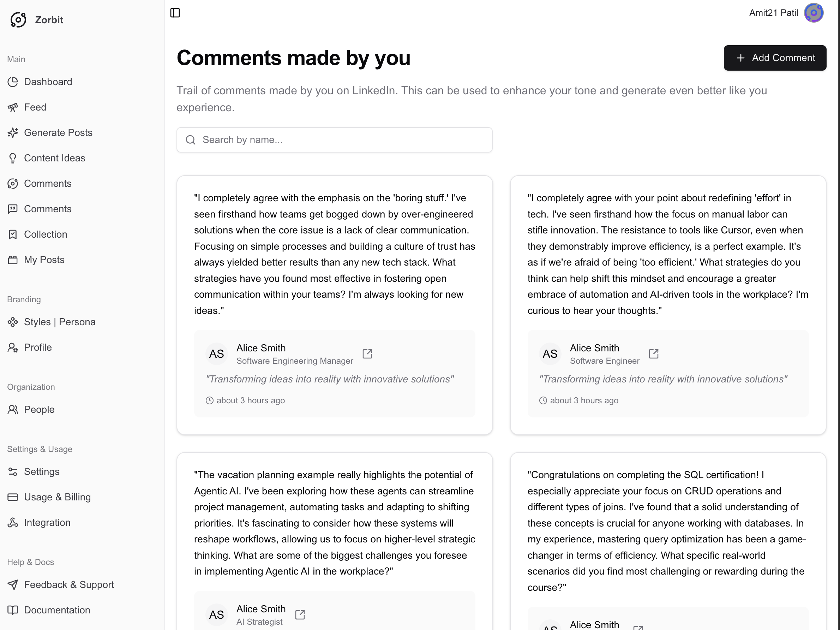
Task: Click the Content Ideas lightbulb icon
Action: 13,158
